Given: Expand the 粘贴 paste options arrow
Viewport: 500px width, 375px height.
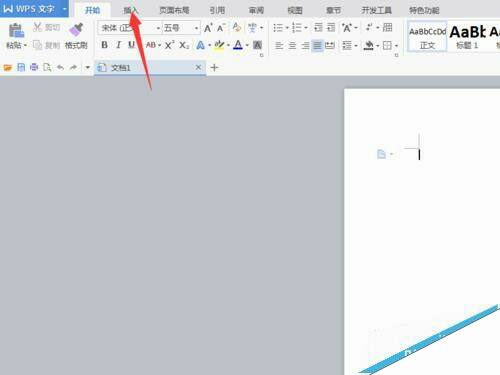Looking at the screenshot, I should (x=25, y=45).
